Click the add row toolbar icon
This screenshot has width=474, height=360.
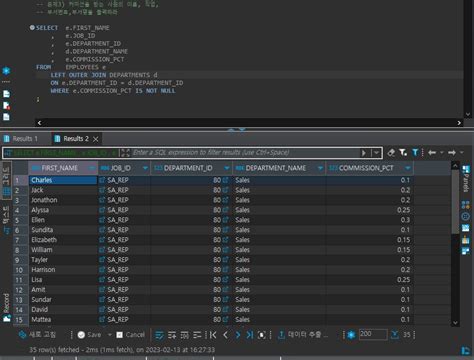pos(172,335)
